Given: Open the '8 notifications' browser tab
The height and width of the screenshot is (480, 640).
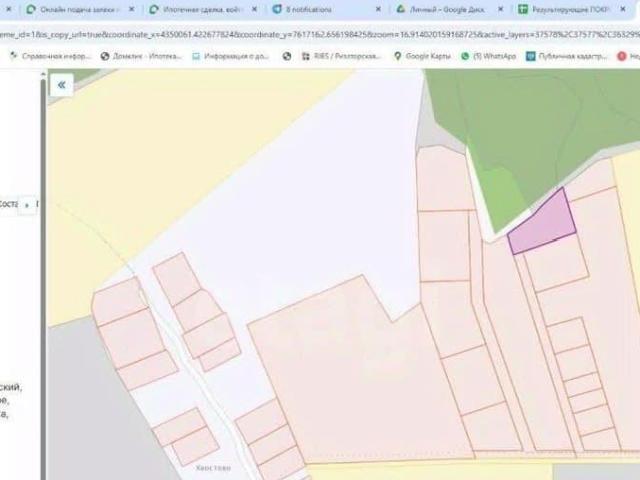Looking at the screenshot, I should [x=309, y=9].
